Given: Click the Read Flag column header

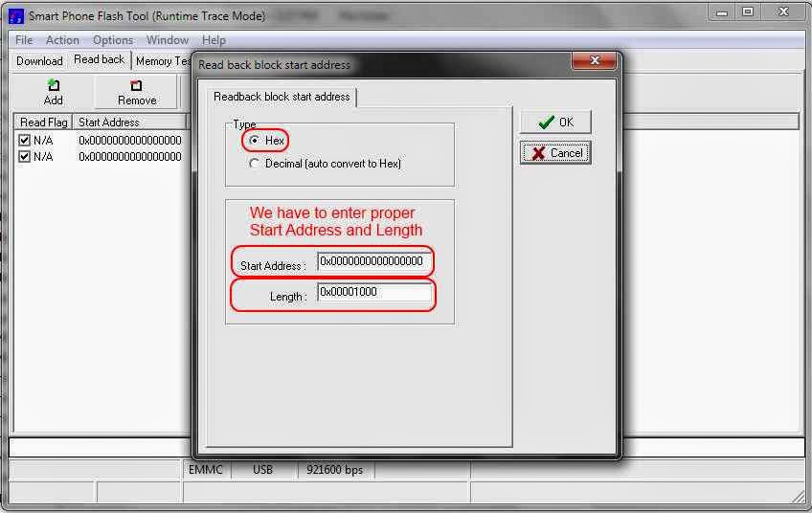Looking at the screenshot, I should click(43, 123).
